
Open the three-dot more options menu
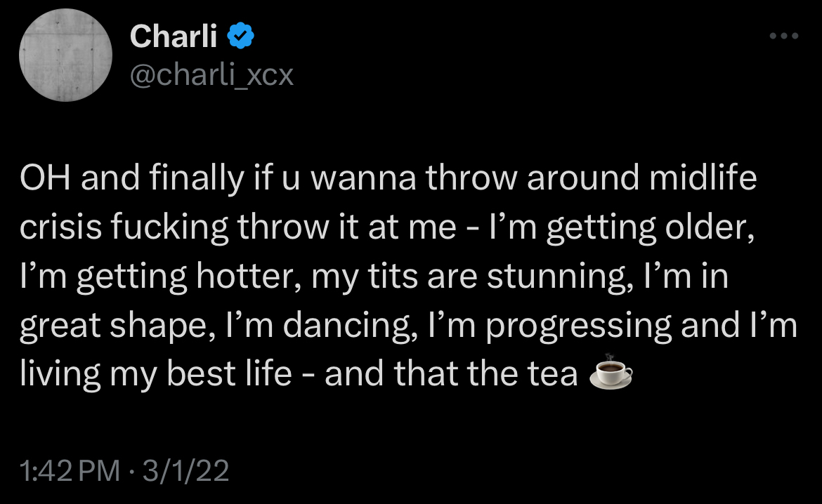[785, 36]
